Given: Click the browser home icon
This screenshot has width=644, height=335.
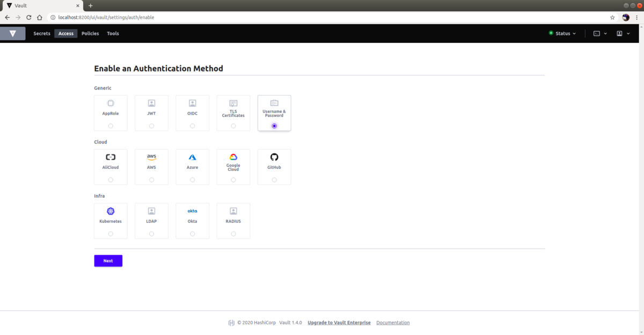Looking at the screenshot, I should click(39, 17).
